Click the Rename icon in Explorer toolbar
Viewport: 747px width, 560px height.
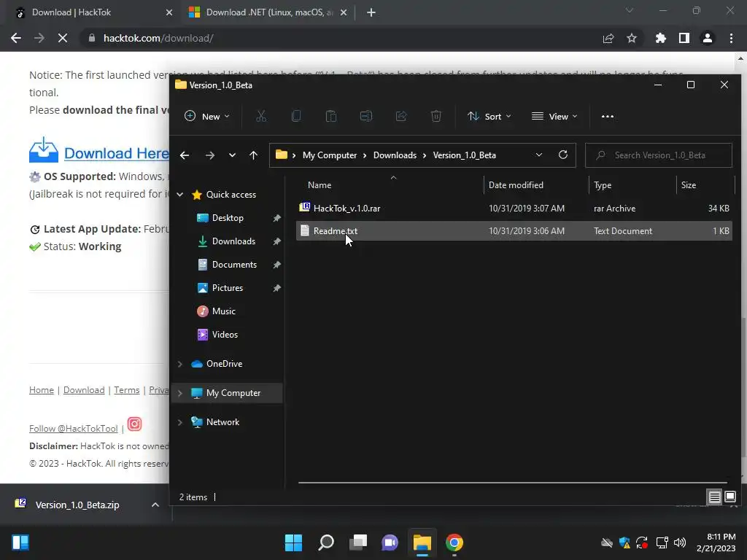(366, 116)
